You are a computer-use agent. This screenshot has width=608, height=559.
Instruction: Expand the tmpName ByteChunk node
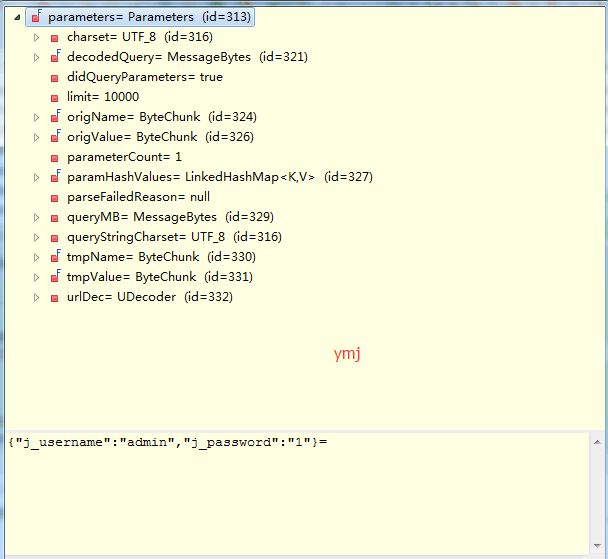[36, 257]
